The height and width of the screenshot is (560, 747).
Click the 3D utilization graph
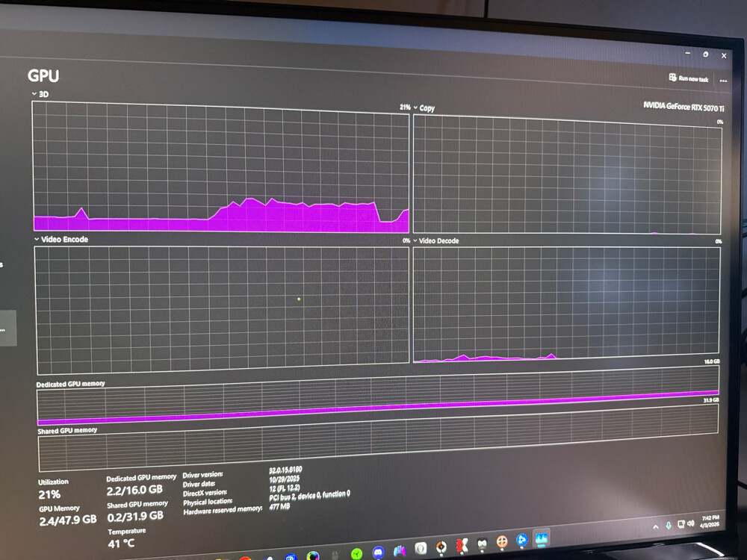[x=222, y=167]
